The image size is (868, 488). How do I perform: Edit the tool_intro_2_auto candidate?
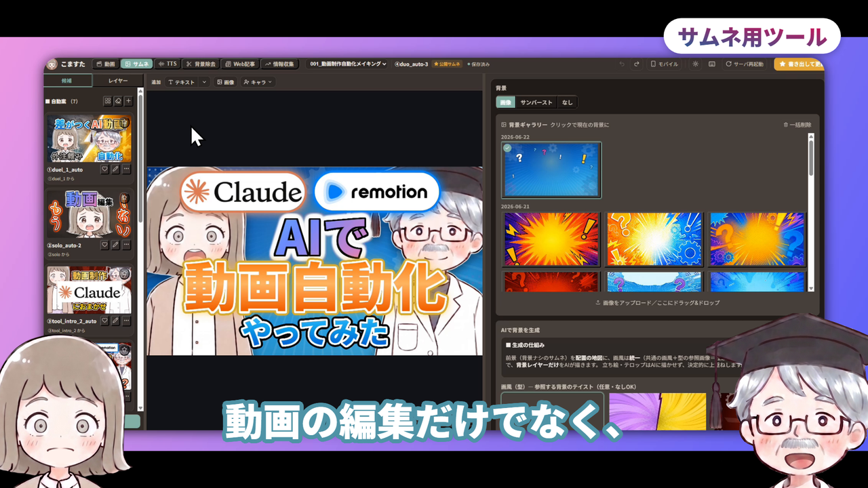[x=115, y=321]
